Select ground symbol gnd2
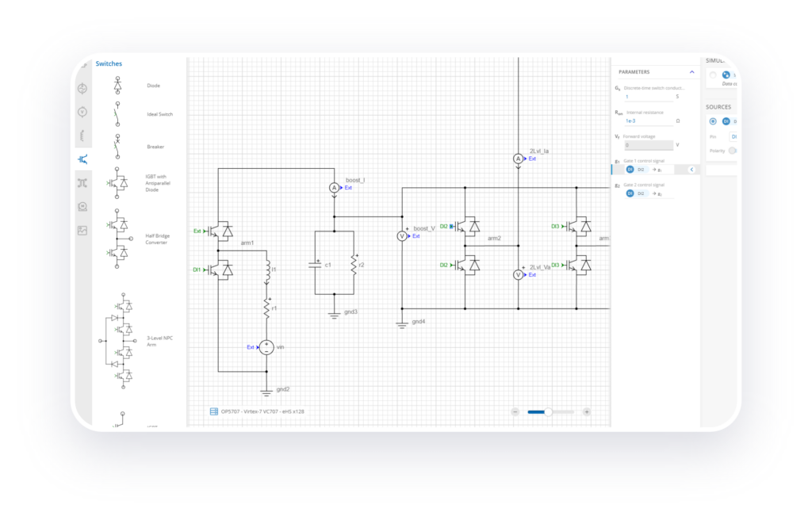 point(266,391)
